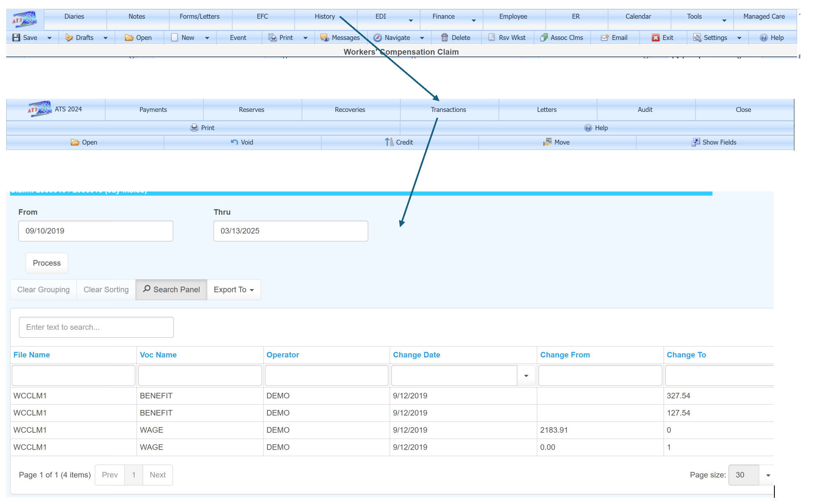This screenshot has height=504, width=823.
Task: Click the Search Panel button
Action: pyautogui.click(x=171, y=289)
